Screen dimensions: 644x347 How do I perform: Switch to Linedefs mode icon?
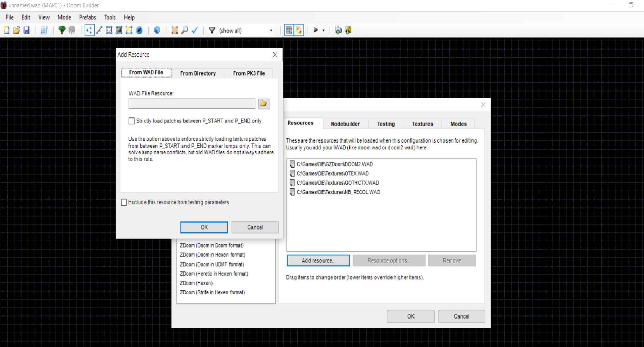[99, 30]
